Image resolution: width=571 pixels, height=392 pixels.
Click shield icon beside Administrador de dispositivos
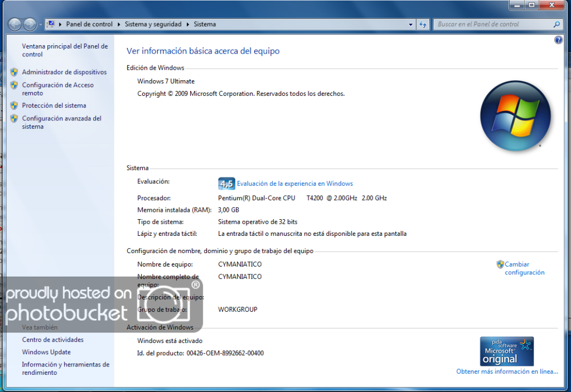click(x=14, y=72)
